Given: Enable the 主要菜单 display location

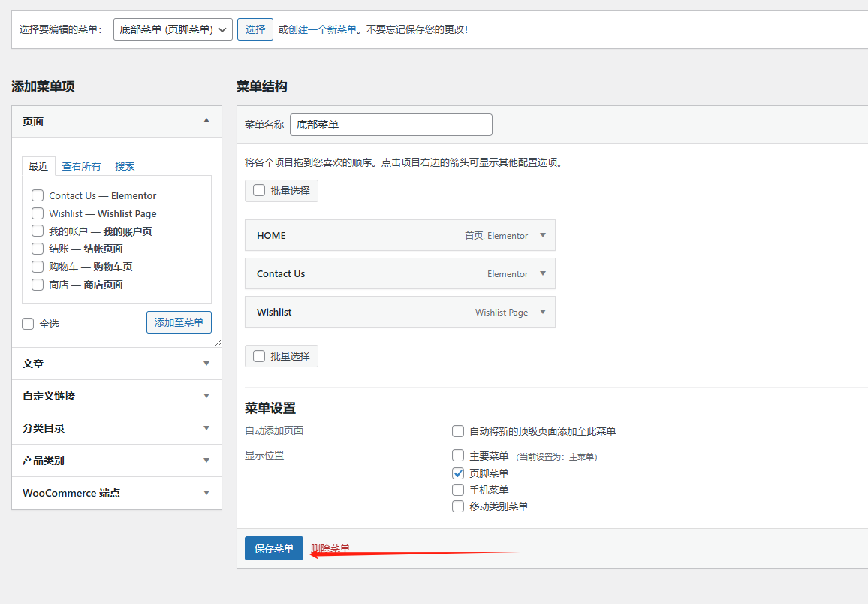Looking at the screenshot, I should (457, 455).
